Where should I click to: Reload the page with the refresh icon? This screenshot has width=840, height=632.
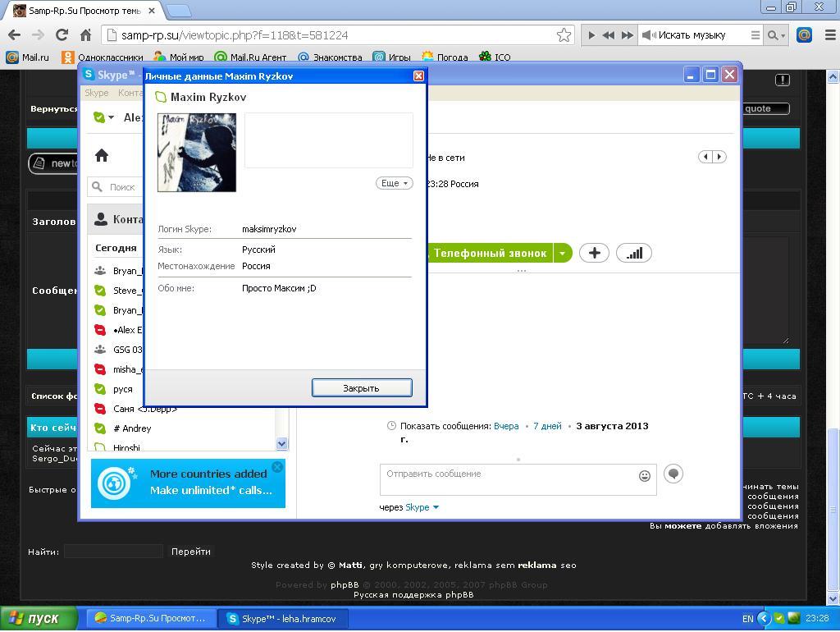62,35
